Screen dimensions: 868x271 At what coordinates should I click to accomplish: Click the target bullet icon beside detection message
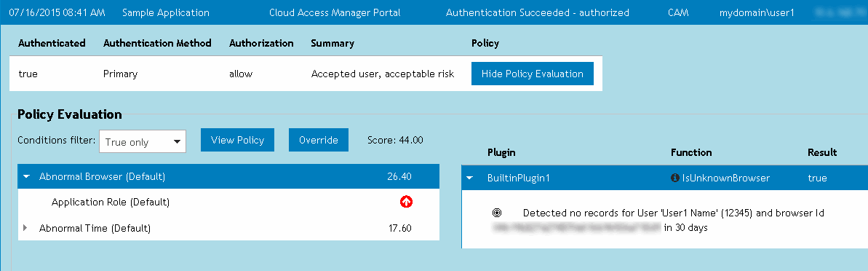[x=496, y=213]
